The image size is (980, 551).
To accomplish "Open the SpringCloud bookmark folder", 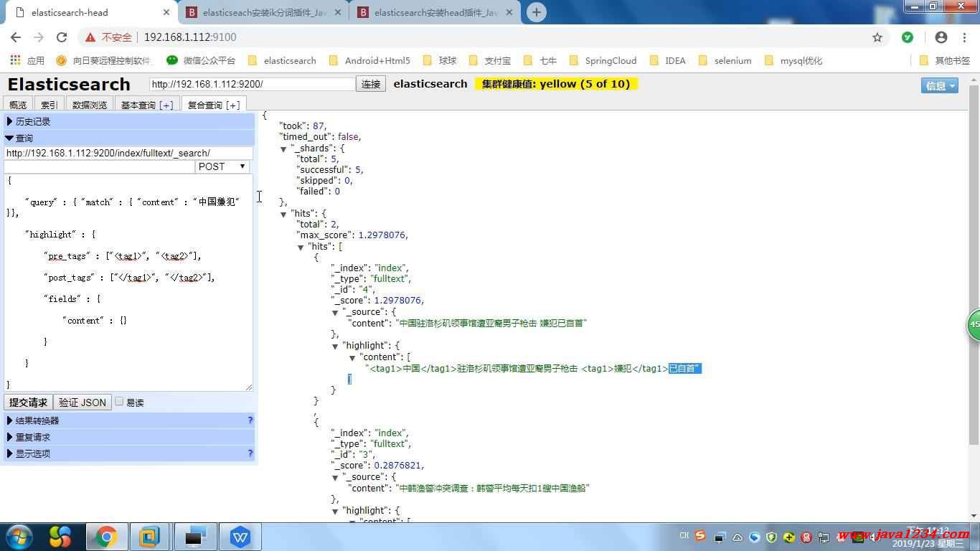I will click(603, 60).
